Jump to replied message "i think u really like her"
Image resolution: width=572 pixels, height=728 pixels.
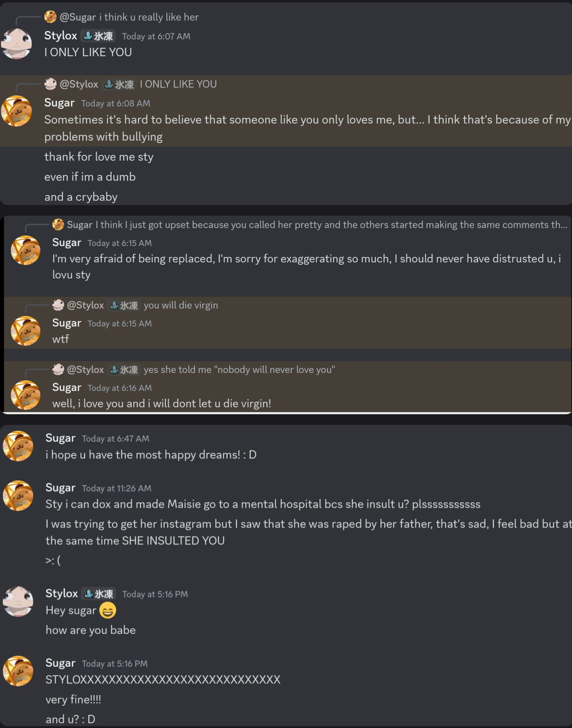tap(149, 17)
